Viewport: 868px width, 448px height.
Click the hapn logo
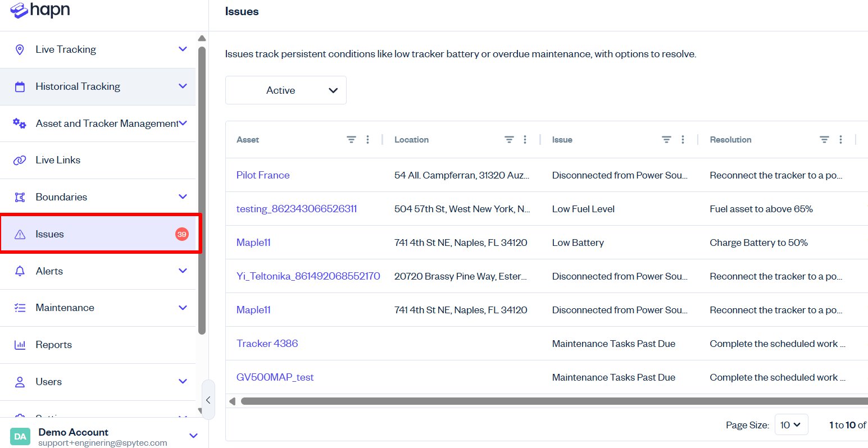40,10
